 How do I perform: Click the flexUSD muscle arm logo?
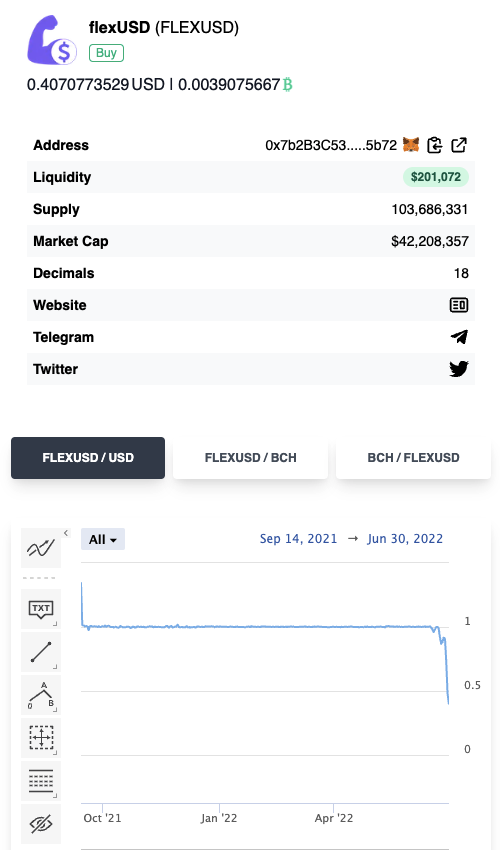(52, 41)
